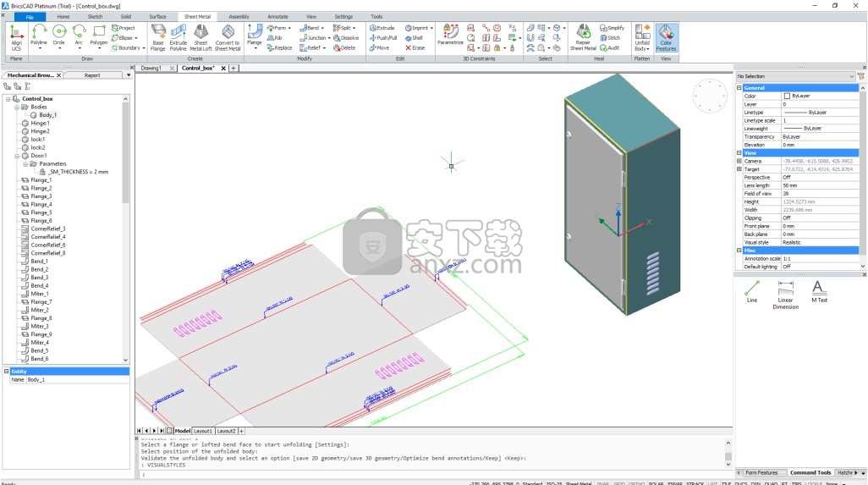
Task: Toggle GRID in the status bar
Action: pos(619,483)
